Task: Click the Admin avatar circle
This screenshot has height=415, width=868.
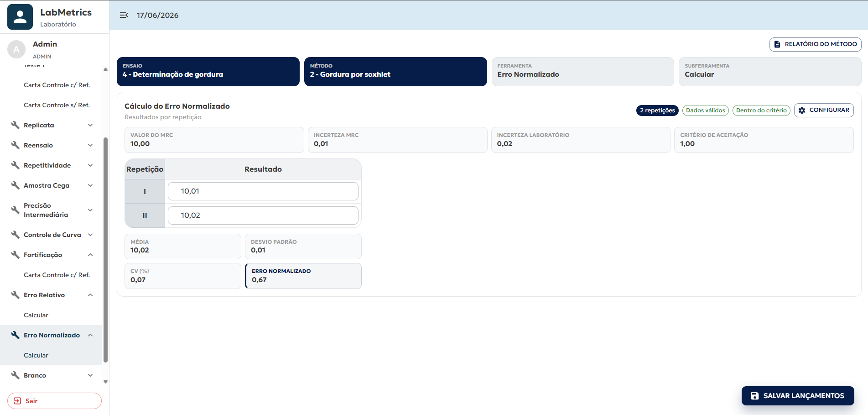Action: (x=16, y=49)
